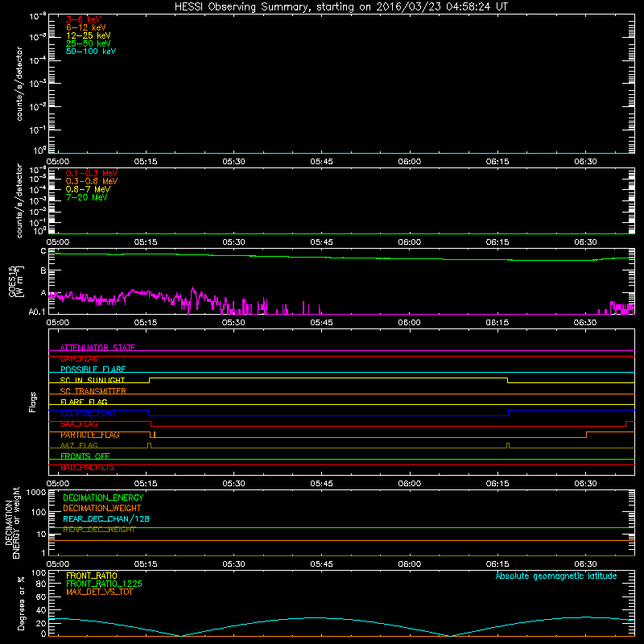This screenshot has height=644, width=644.
Task: Click the 0.3-0.8 MeV legend label
Action: coord(92,181)
